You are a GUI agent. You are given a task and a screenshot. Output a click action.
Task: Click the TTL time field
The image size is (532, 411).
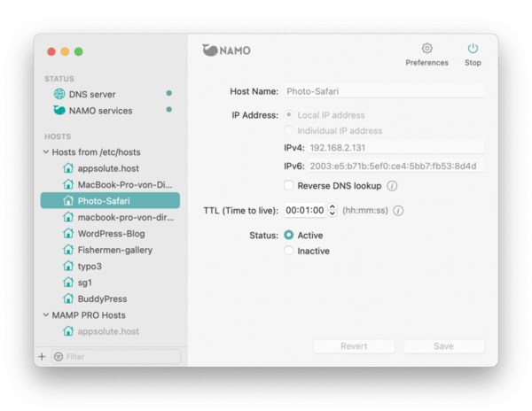click(305, 210)
